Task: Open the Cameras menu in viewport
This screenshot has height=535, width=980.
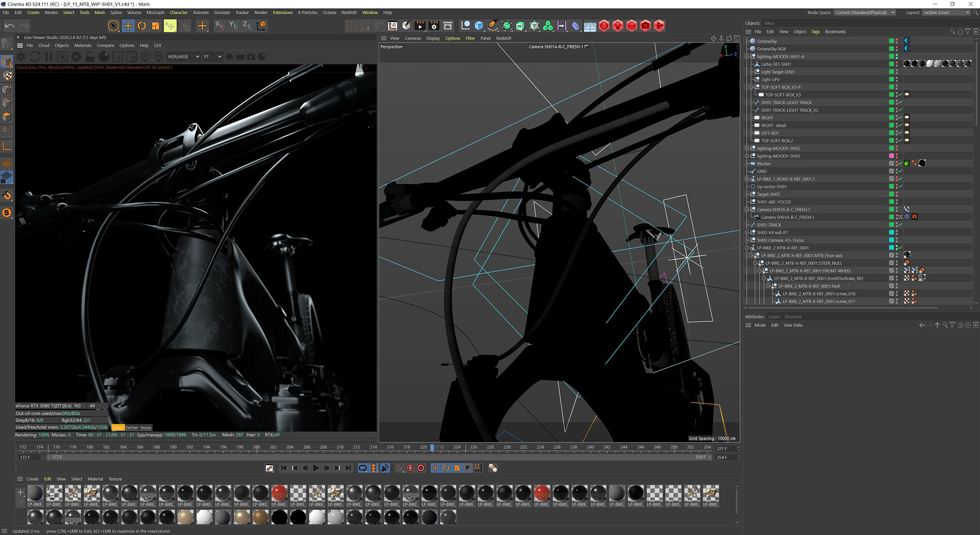Action: [412, 38]
